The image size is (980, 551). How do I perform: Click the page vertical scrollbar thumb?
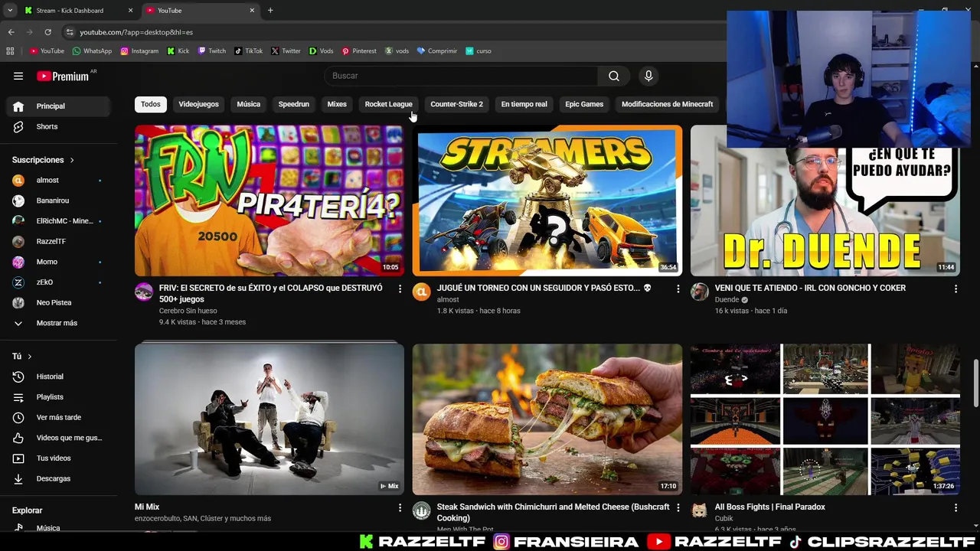(x=975, y=383)
